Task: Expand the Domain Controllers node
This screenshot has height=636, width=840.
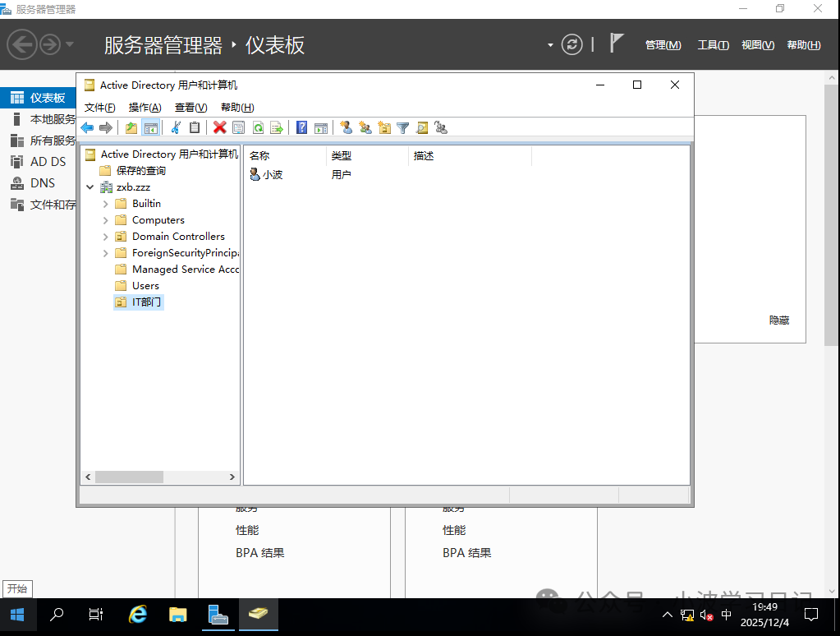Action: (106, 237)
